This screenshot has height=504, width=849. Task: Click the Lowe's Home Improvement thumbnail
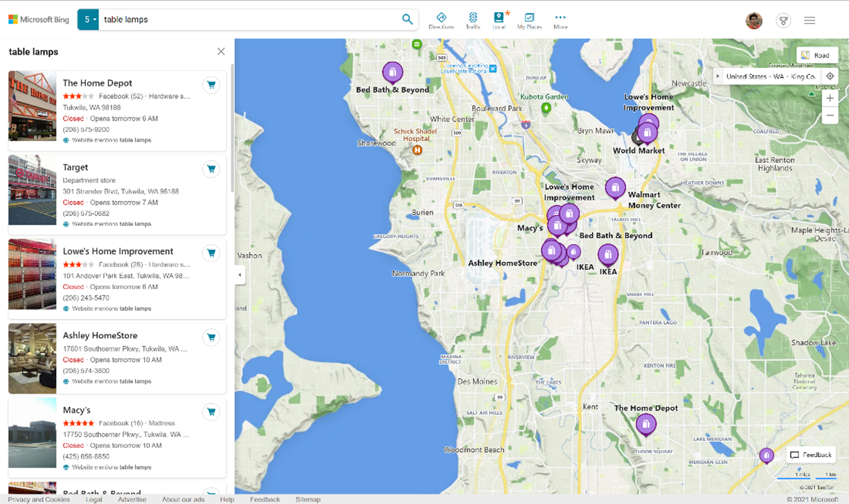point(32,274)
